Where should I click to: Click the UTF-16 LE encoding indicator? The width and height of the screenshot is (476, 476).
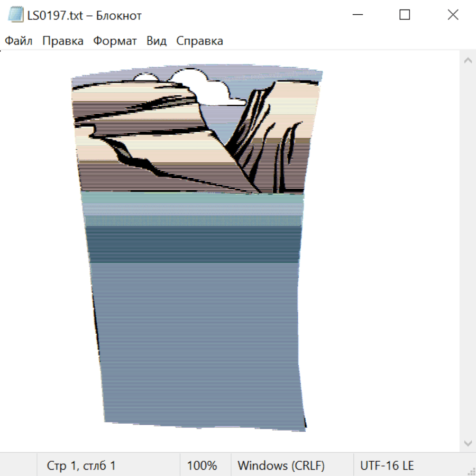coord(387,466)
